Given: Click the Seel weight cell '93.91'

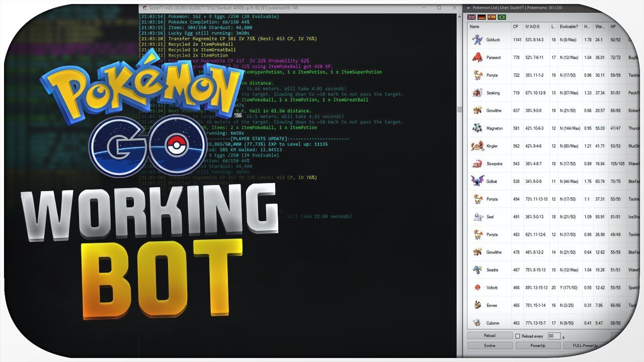Looking at the screenshot, I should (x=600, y=217).
